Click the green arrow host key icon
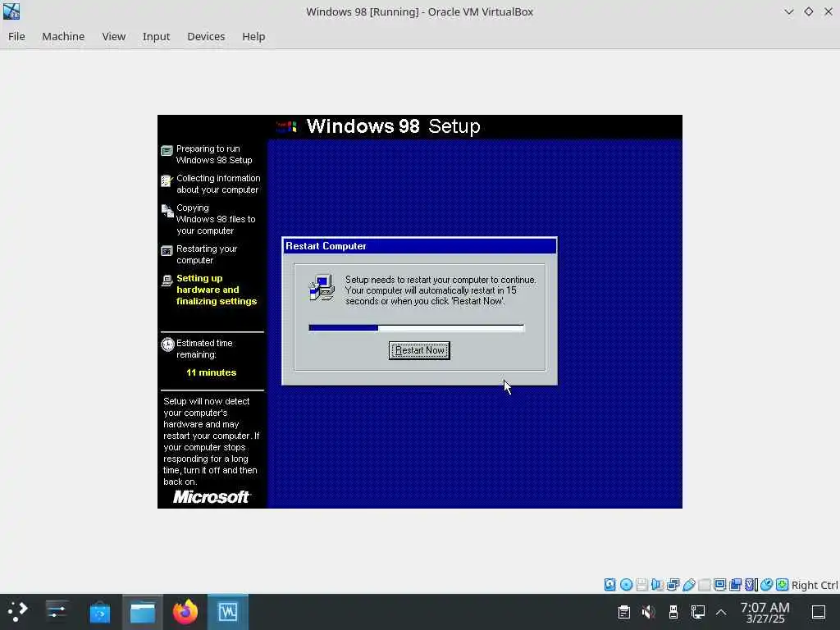840x630 pixels. (x=782, y=584)
